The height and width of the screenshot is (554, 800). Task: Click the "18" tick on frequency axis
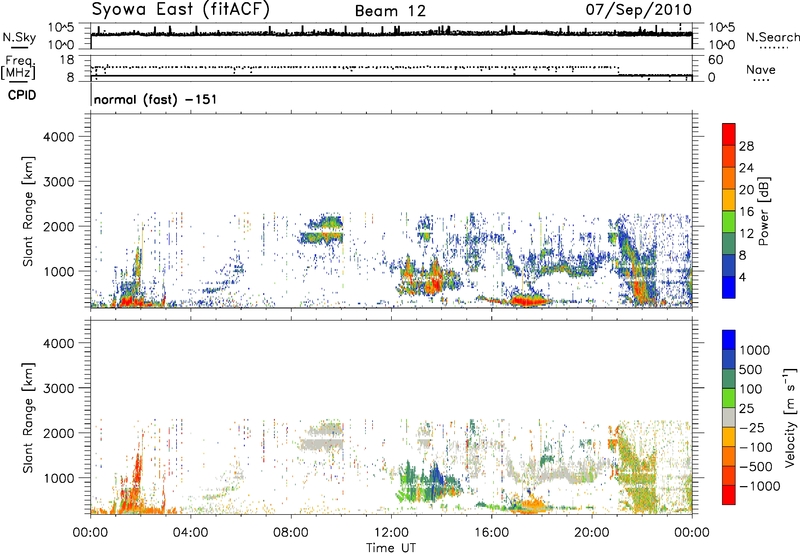tap(67, 60)
